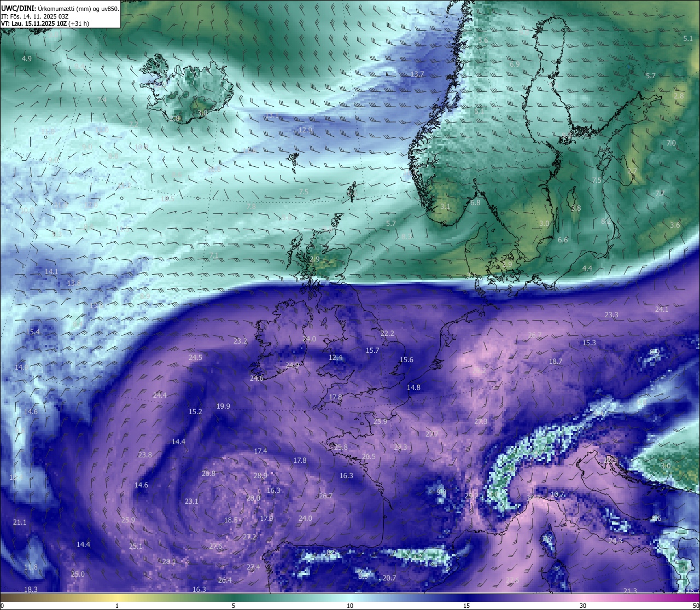Click the '28.1' value on the map
Screen dimensions: 700x610
pyautogui.click(x=169, y=561)
